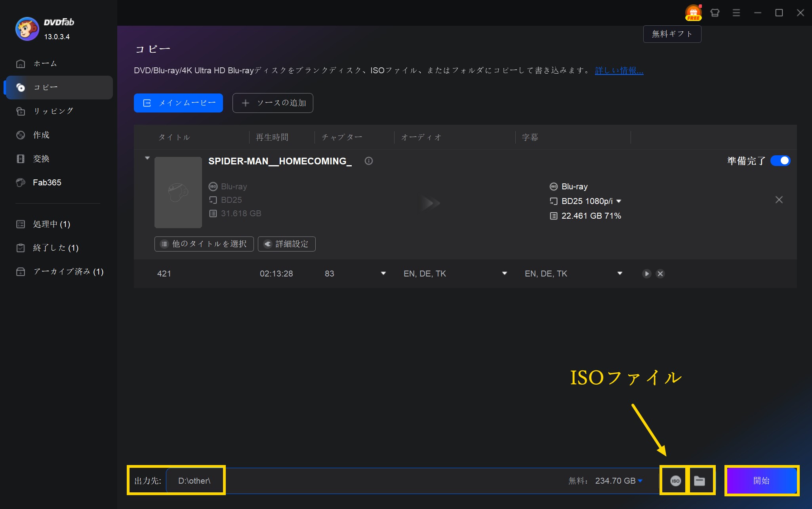Click the メインムービー mode button
This screenshot has width=812, height=509.
click(178, 103)
